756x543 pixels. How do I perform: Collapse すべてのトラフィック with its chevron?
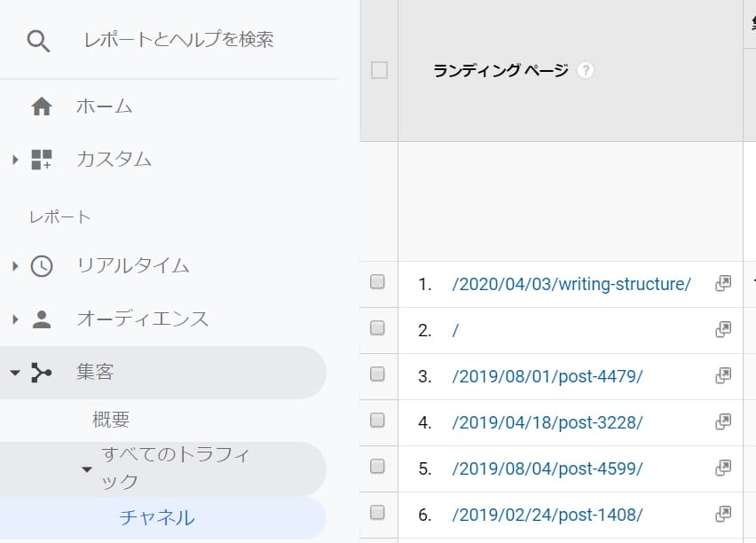[86, 471]
